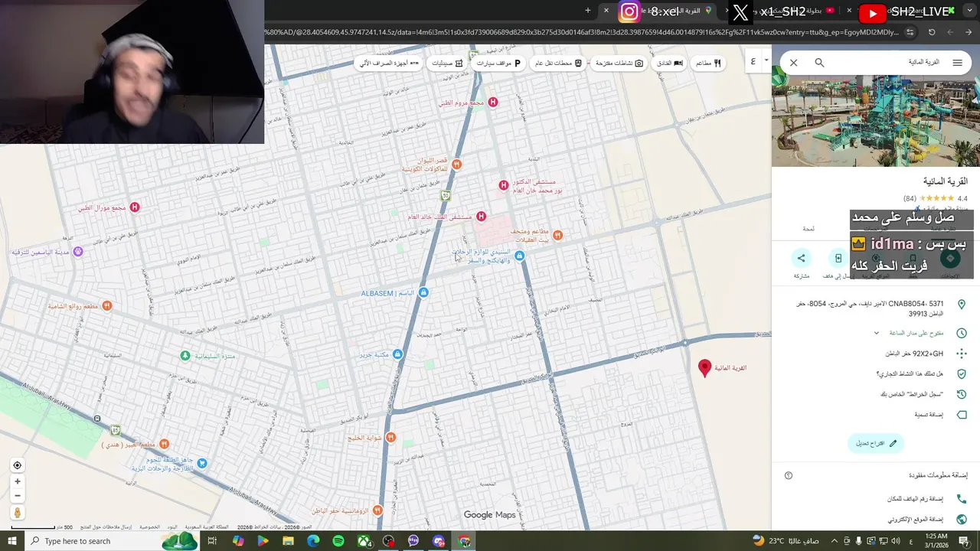
Task: Copy the plus code 92X2+GH
Action: pyautogui.click(x=914, y=354)
